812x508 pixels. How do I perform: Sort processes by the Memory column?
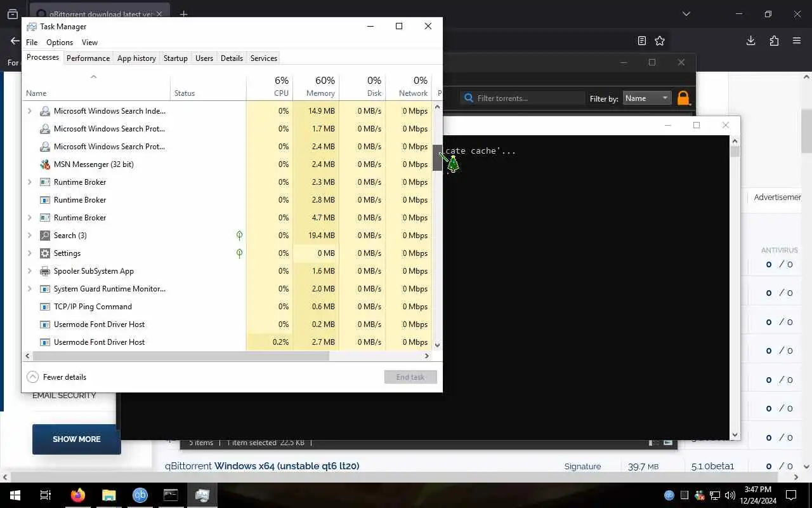click(316, 86)
